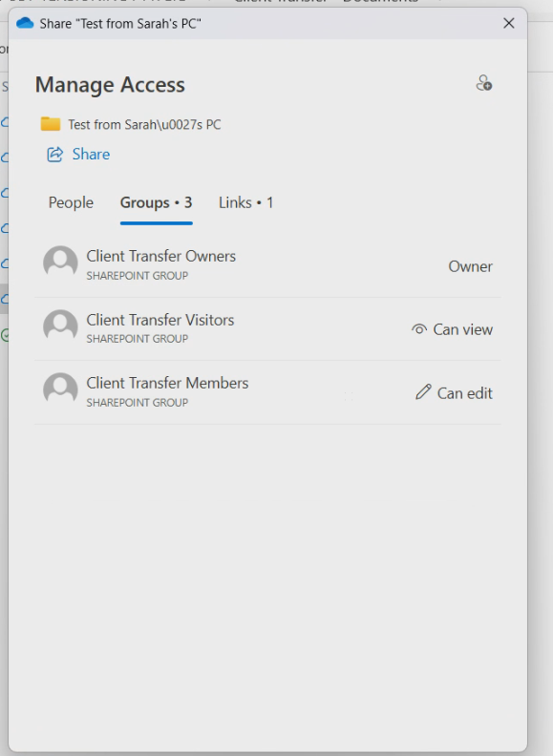Click the pencil icon beside Can edit

click(423, 392)
